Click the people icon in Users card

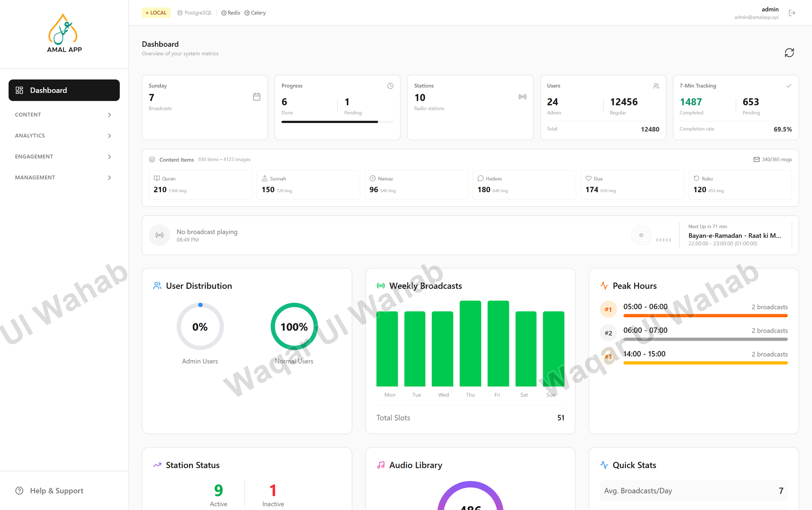[x=656, y=86]
